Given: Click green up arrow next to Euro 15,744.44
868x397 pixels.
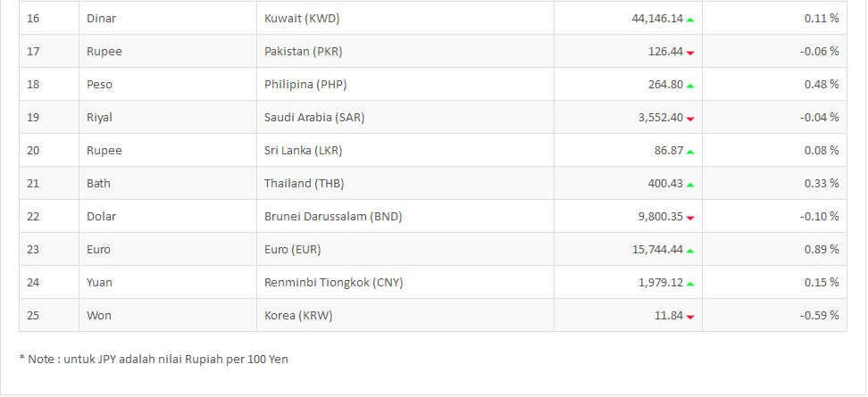Looking at the screenshot, I should [690, 251].
